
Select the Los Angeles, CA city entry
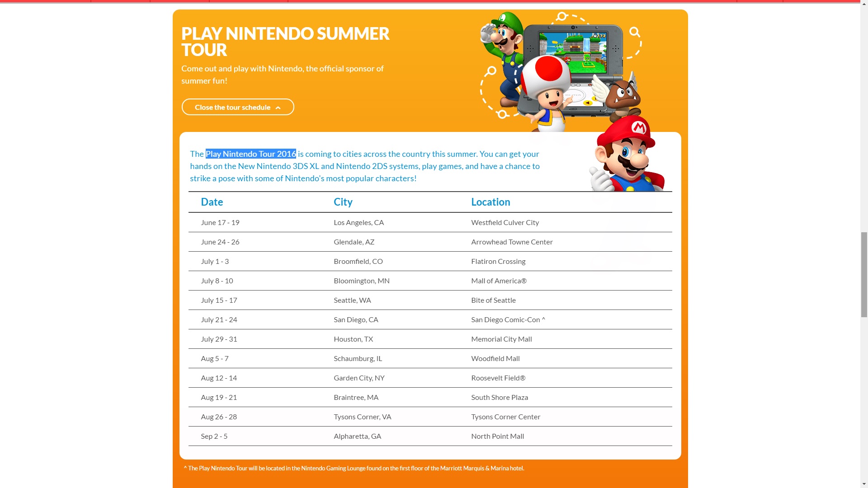coord(359,222)
